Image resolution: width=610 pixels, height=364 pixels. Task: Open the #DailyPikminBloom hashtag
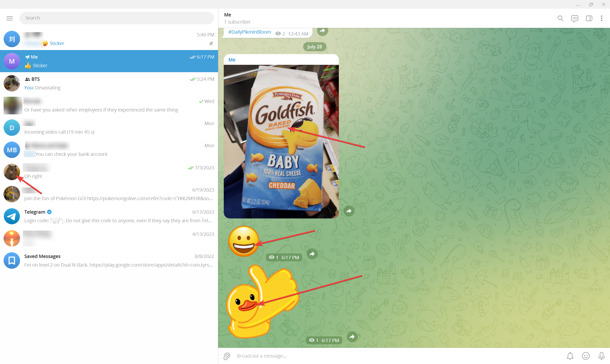pos(249,32)
